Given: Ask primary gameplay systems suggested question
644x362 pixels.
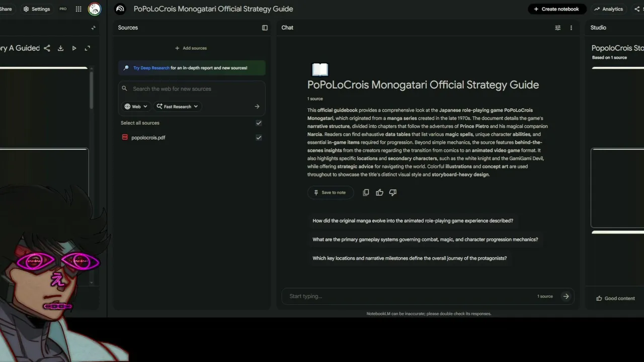Looking at the screenshot, I should click(x=425, y=239).
